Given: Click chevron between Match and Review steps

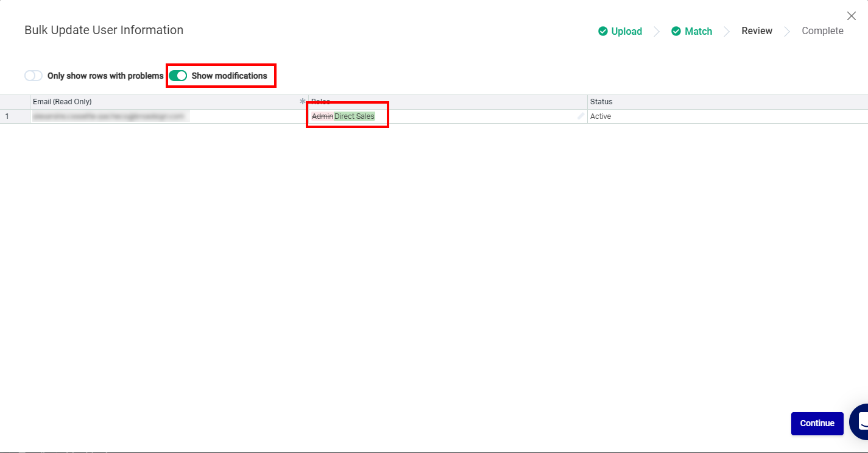Looking at the screenshot, I should click(x=727, y=31).
